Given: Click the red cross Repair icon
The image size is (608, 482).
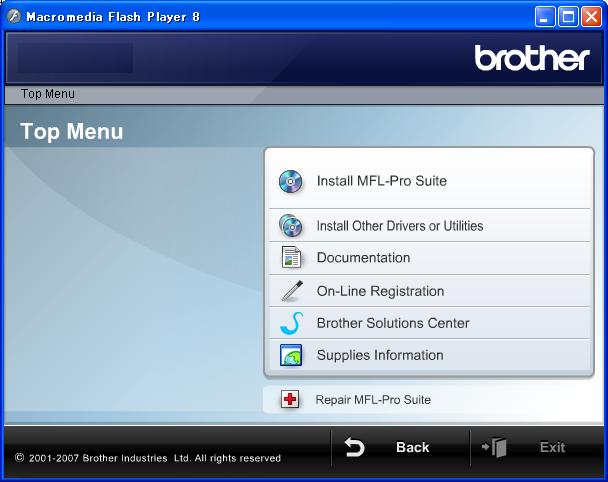Looking at the screenshot, I should [x=290, y=399].
